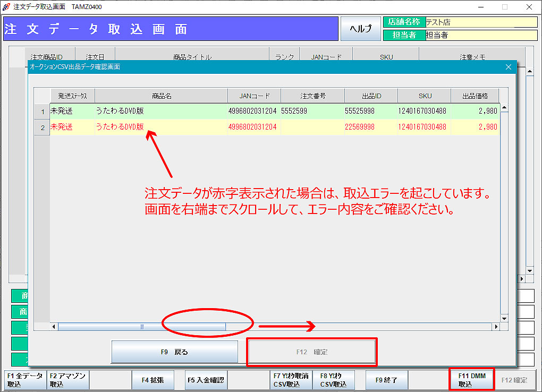
Task: Click the F4 拡張 button
Action: point(153,380)
